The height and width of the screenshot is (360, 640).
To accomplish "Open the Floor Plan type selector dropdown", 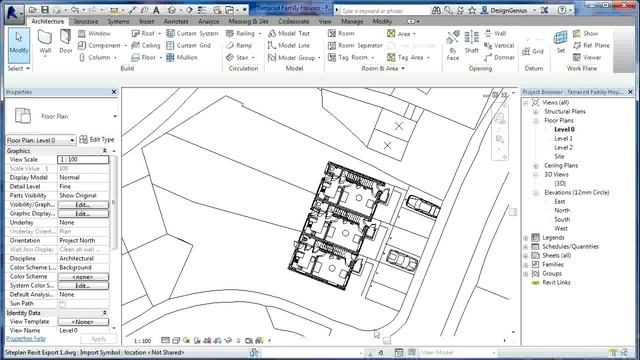I will pos(62,116).
